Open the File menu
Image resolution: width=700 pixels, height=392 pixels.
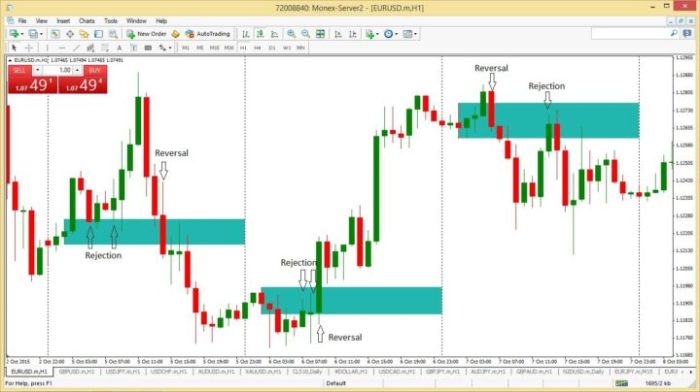[x=22, y=21]
